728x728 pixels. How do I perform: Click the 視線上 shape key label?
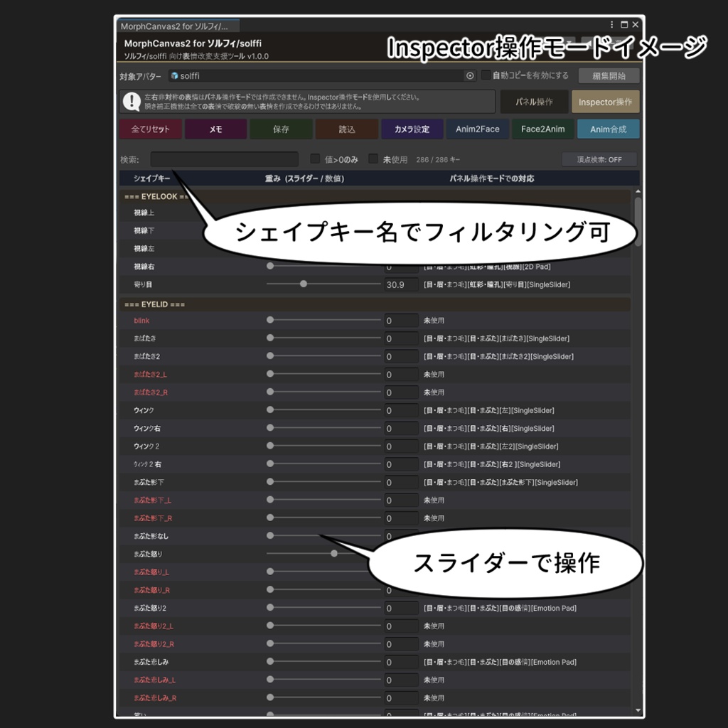tap(144, 213)
